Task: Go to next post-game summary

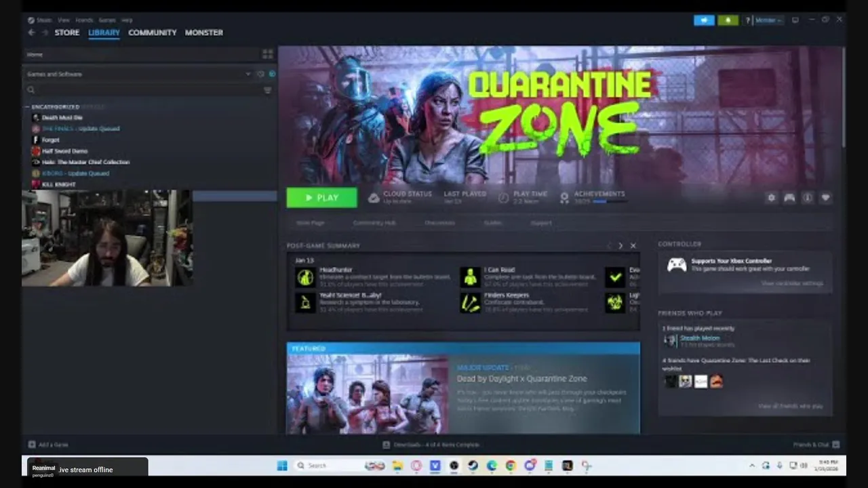Action: click(x=620, y=246)
